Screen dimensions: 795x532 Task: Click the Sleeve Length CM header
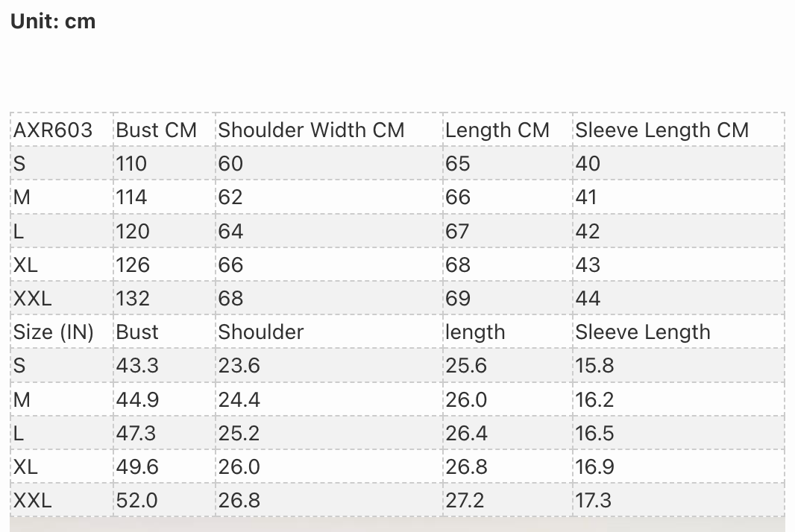tap(679, 130)
